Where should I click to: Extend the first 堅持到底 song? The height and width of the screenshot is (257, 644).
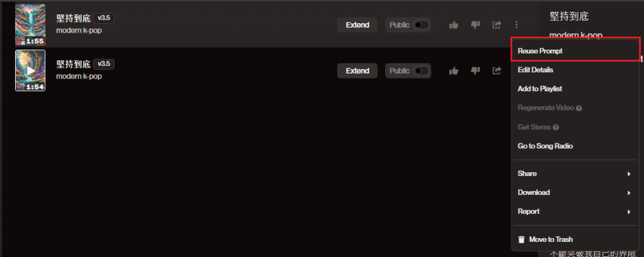click(357, 25)
